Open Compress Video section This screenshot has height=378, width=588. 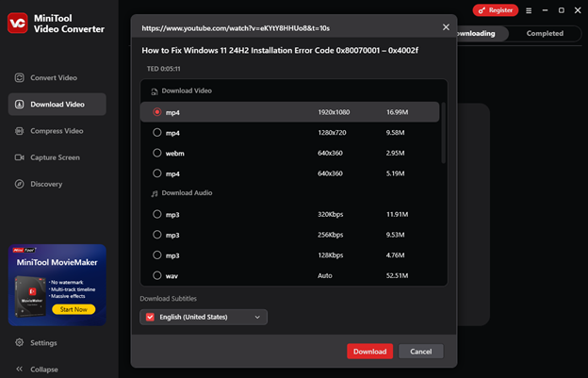coord(57,131)
